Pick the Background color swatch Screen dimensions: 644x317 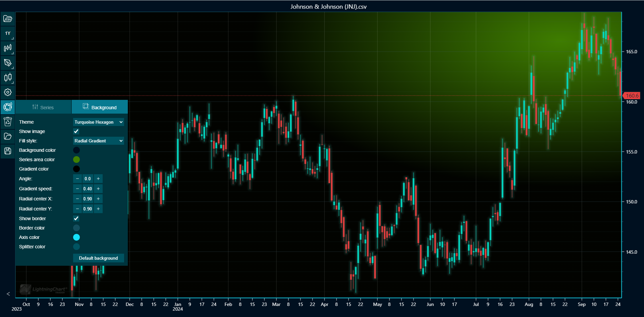(76, 150)
